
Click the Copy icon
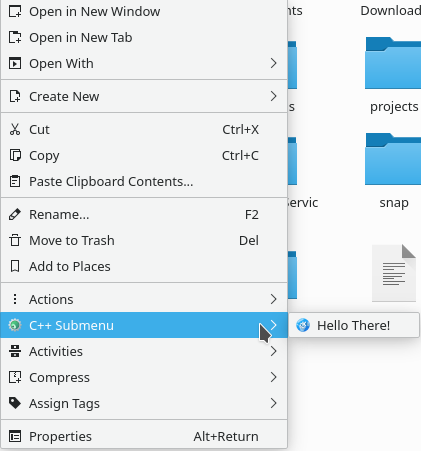point(15,155)
